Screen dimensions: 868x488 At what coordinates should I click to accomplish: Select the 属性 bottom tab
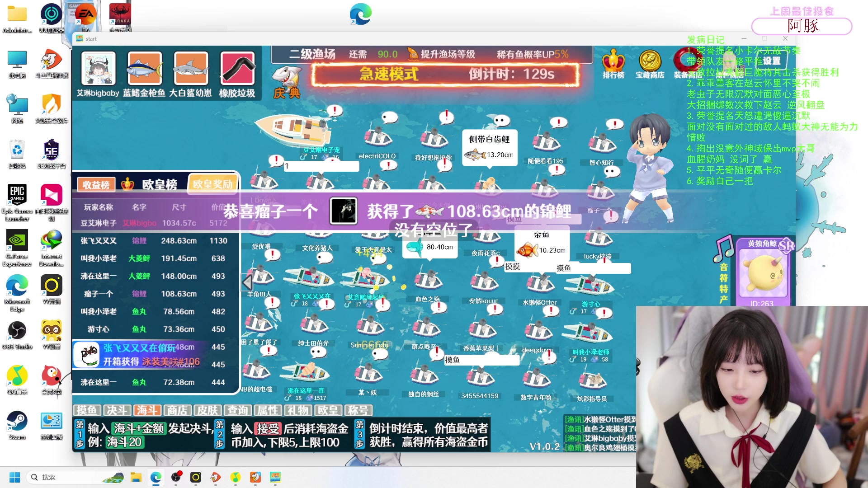[268, 410]
